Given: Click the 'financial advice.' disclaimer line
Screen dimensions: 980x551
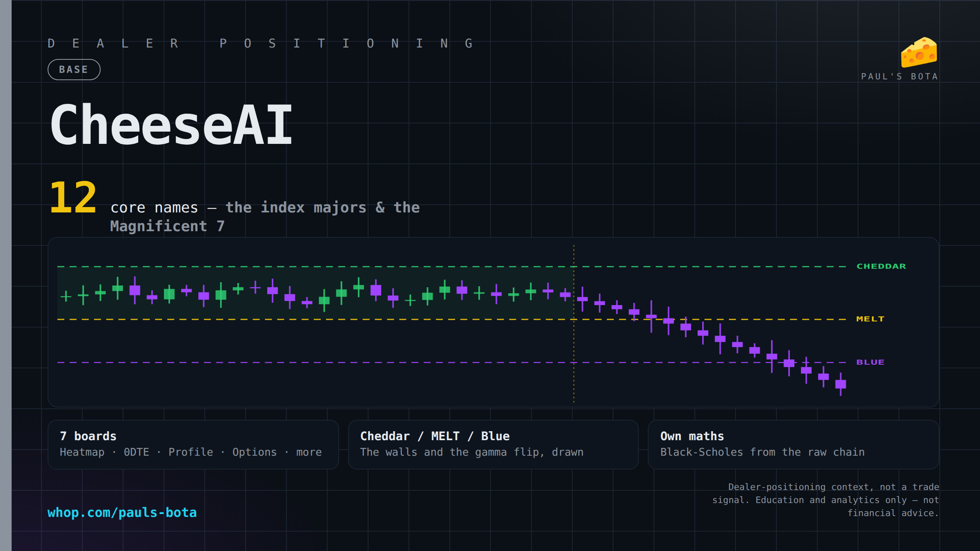Looking at the screenshot, I should click(x=893, y=513).
